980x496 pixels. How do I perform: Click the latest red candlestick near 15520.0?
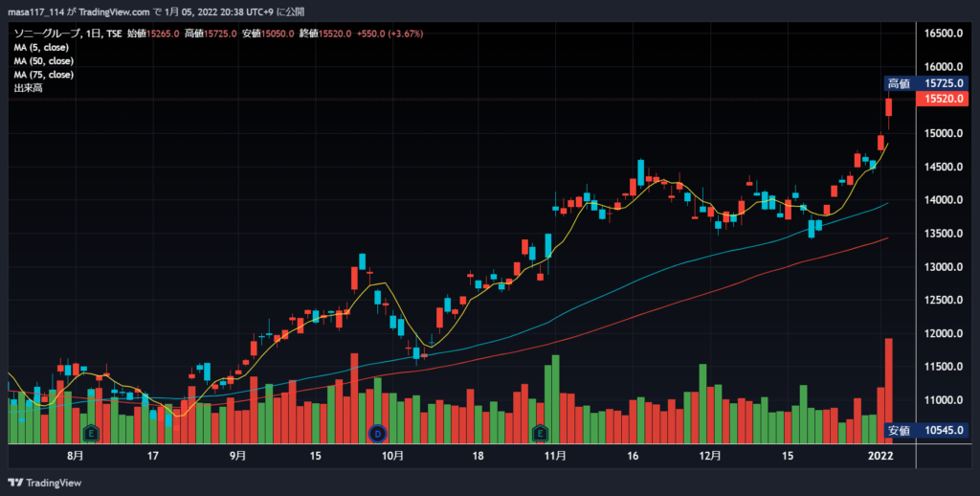coord(889,107)
